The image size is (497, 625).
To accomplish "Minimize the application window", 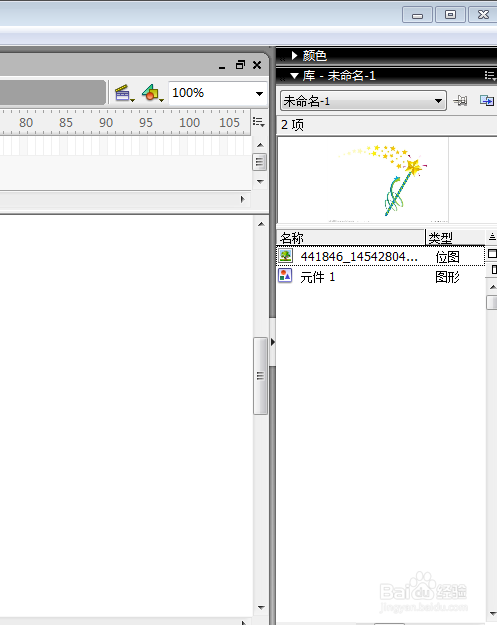I will [x=417, y=15].
